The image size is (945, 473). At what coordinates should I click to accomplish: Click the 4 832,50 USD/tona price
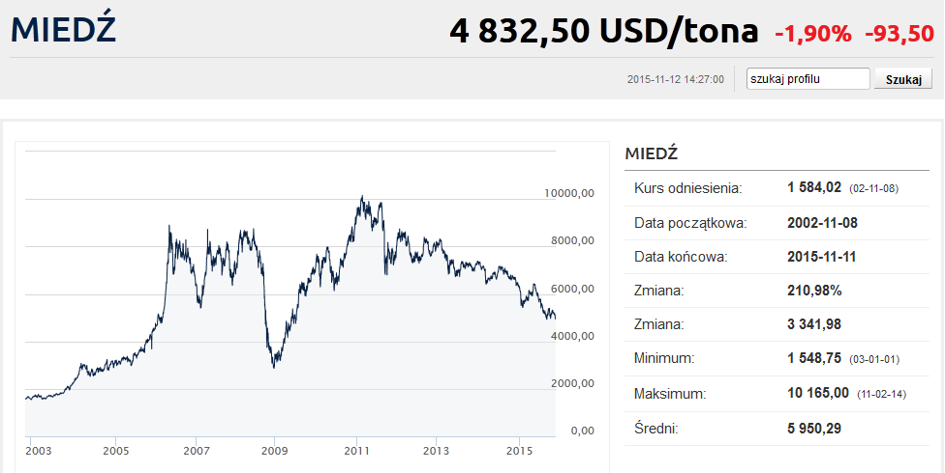click(x=604, y=31)
